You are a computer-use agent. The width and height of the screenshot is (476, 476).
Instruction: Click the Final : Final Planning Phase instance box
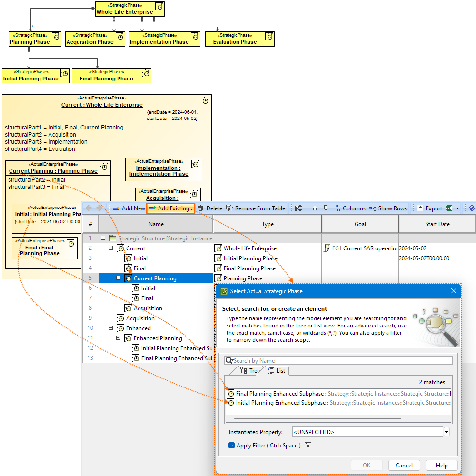45,248
